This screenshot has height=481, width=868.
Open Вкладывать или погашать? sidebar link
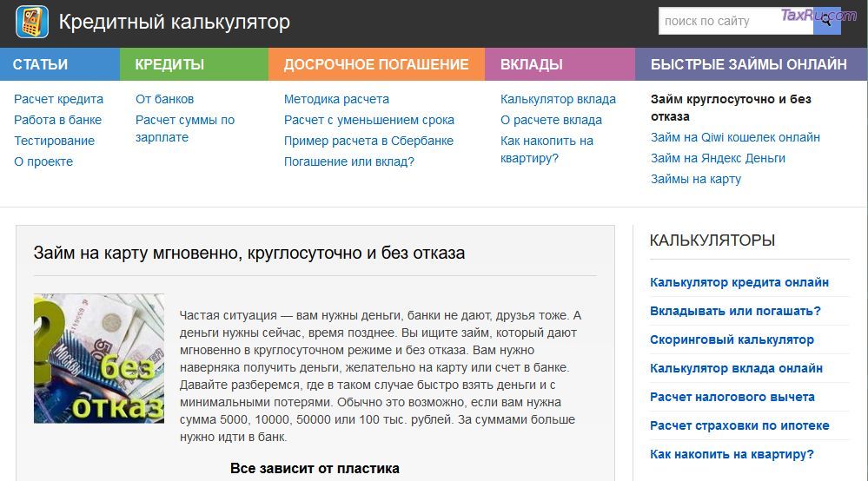click(735, 312)
